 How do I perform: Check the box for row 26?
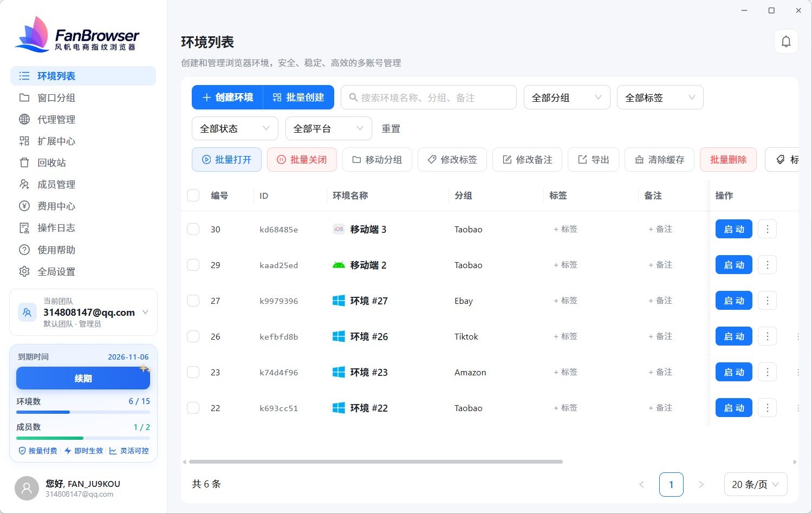[x=193, y=336]
